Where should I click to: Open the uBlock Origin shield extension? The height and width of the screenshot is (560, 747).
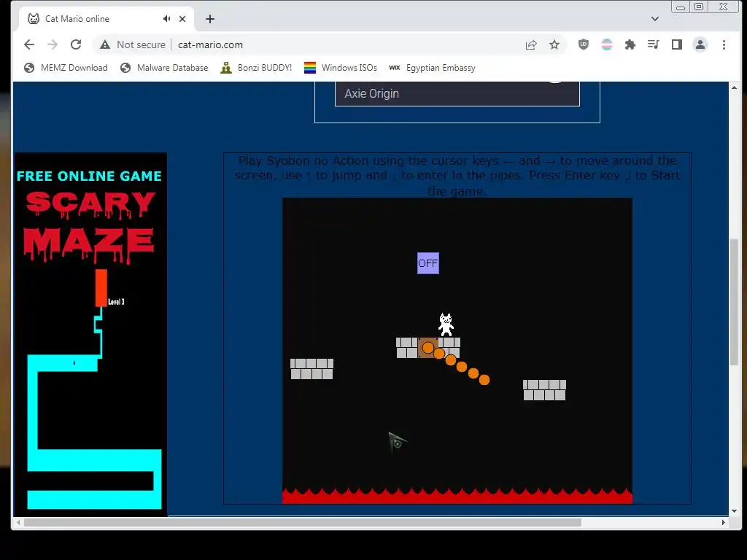583,44
